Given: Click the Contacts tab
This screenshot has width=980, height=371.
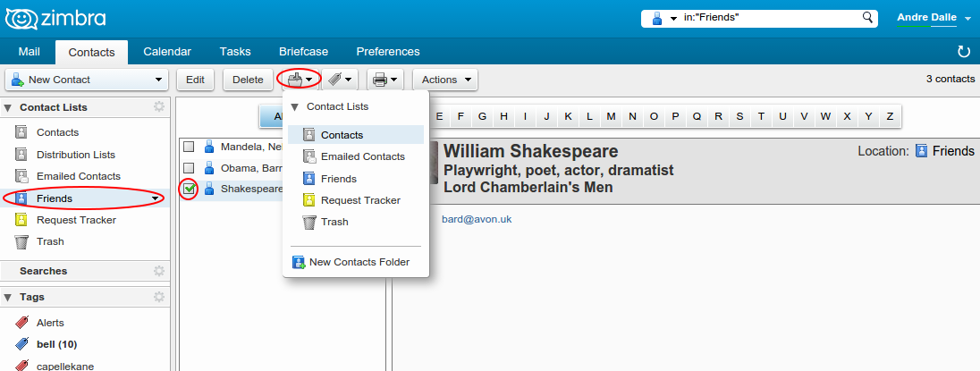Looking at the screenshot, I should point(91,53).
